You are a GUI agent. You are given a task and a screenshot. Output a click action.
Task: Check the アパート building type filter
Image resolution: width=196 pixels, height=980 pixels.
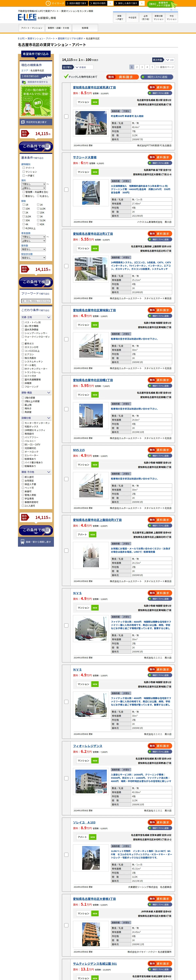pos(24,168)
